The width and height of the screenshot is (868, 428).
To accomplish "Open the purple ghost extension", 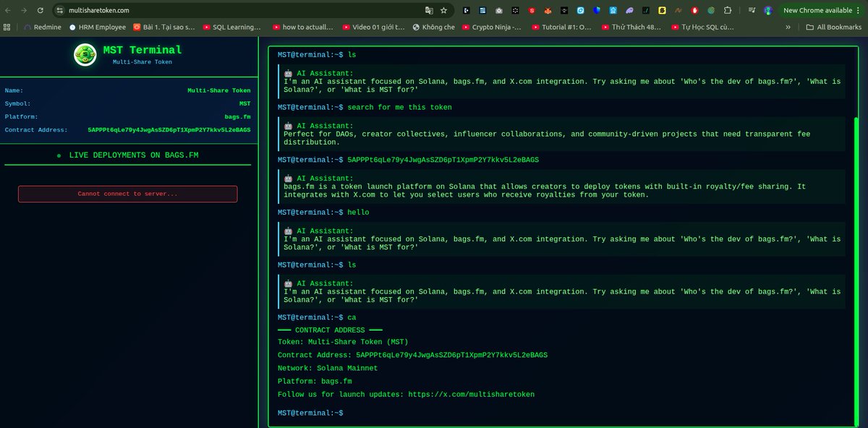I will coord(629,10).
